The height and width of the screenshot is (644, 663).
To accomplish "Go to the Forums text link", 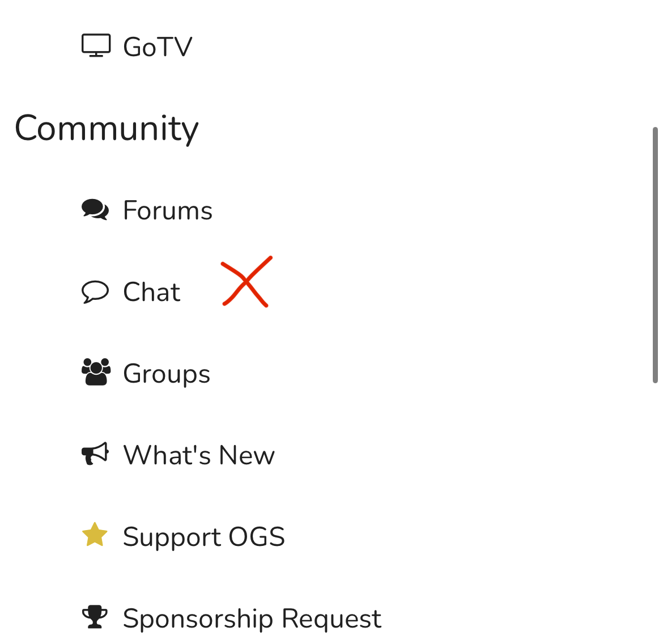I will 168,210.
